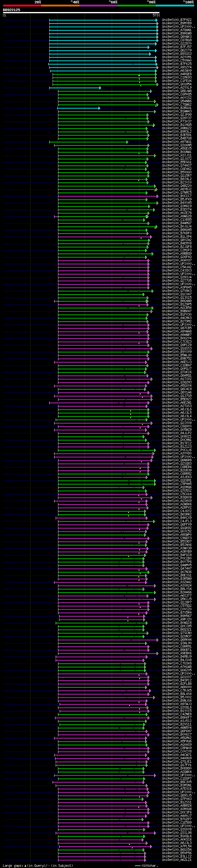Screen dimensions: 197x868
Task: Click the green ~80% identity legend segment
Action: (x=137, y=6)
